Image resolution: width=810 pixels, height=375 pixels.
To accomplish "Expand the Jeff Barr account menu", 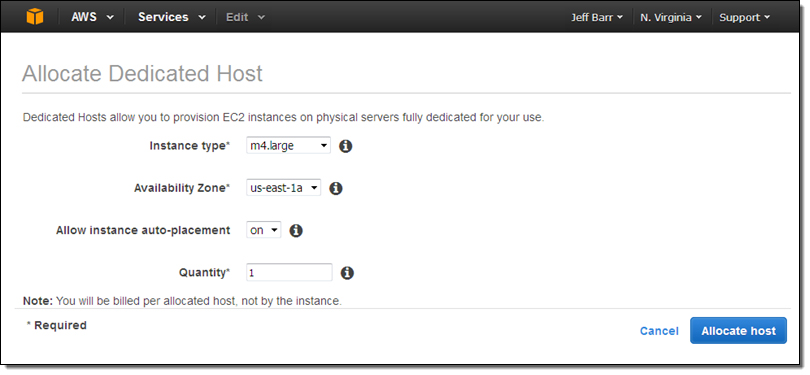I will 597,18.
